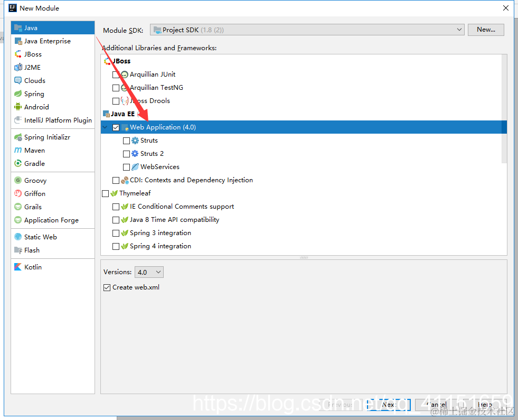Check Java 8 Time API compatibility
The height and width of the screenshot is (420, 518).
click(x=116, y=220)
